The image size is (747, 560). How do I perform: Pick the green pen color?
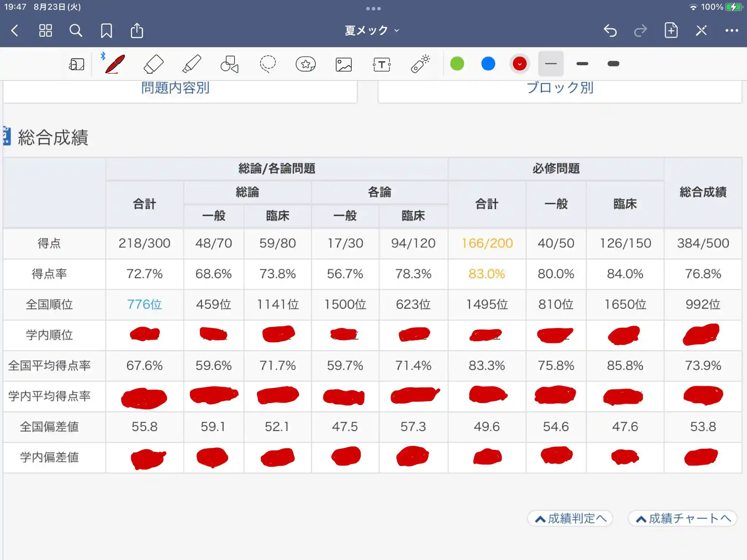pos(457,64)
